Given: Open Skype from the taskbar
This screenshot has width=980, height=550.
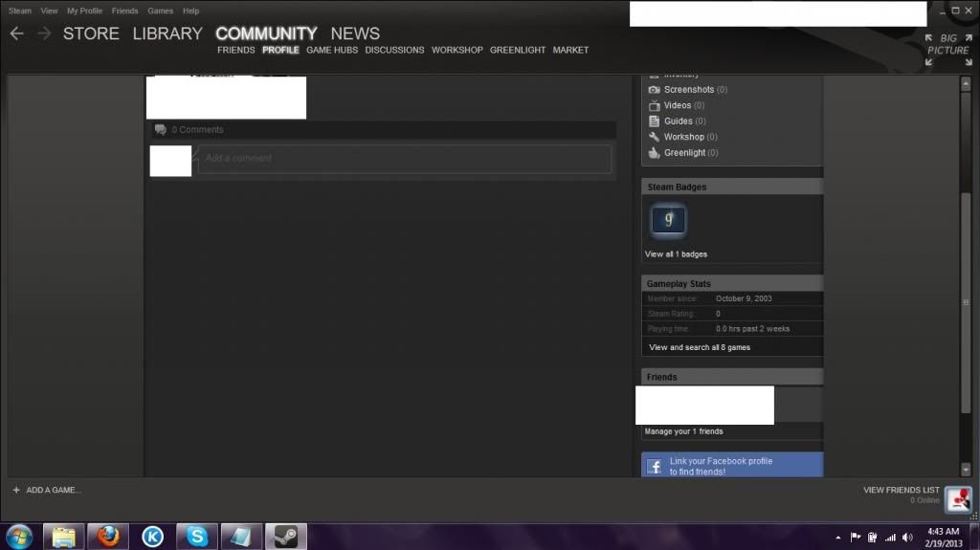Looking at the screenshot, I should click(197, 537).
